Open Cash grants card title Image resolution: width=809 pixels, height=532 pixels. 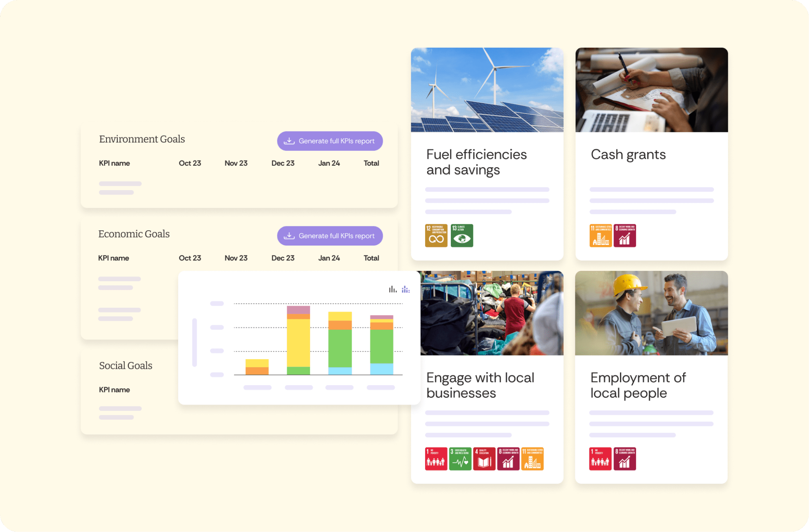click(628, 154)
